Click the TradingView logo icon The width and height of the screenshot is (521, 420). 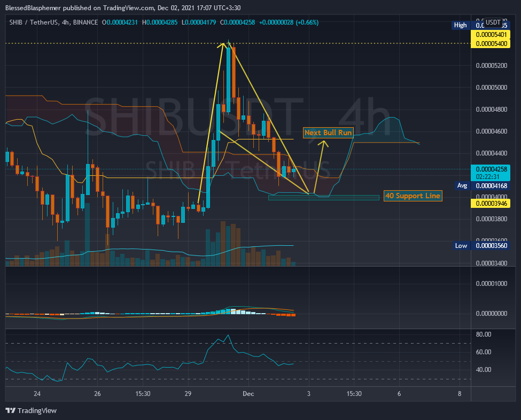coord(11,410)
